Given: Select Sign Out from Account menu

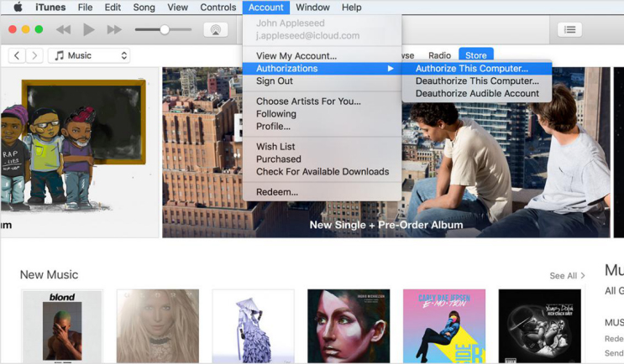Looking at the screenshot, I should (322, 81).
